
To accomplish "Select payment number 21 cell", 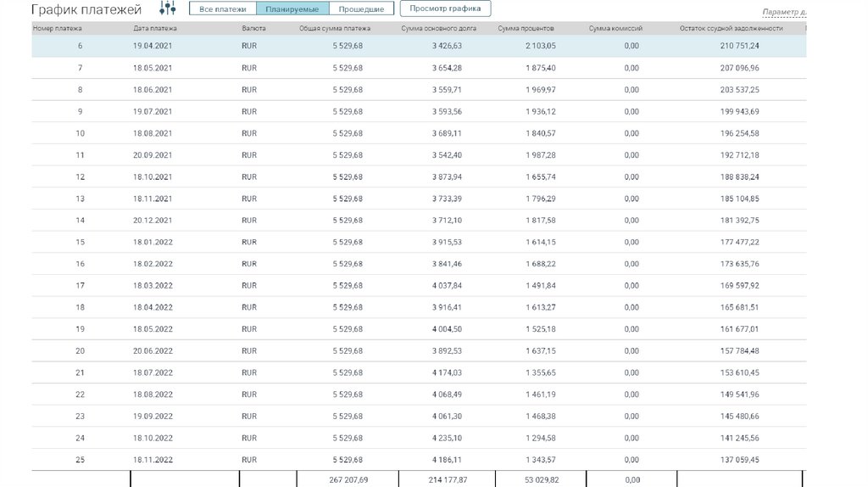I will tap(81, 372).
